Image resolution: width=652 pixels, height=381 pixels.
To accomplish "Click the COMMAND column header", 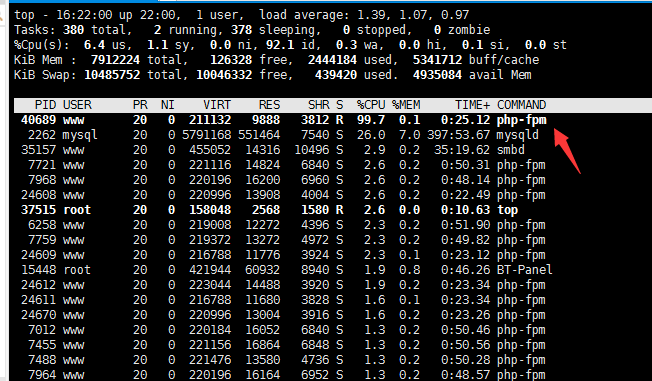I will (521, 105).
